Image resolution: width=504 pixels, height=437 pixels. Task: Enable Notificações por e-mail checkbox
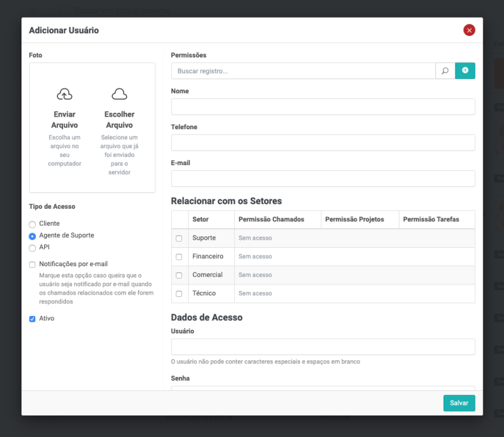click(x=33, y=265)
